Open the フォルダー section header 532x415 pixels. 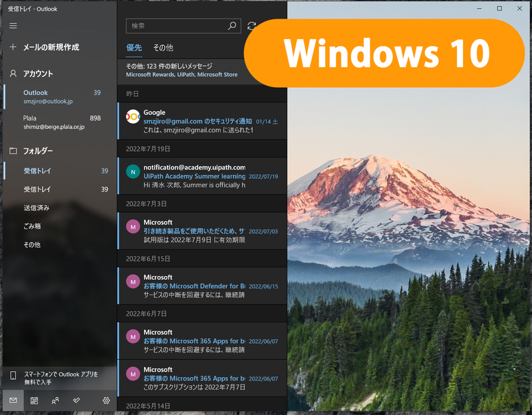(x=38, y=151)
